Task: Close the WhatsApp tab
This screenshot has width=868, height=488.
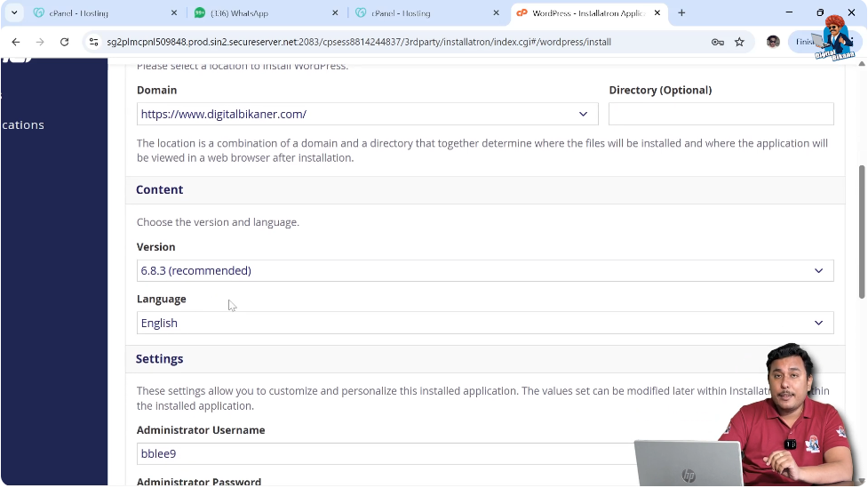Action: 335,12
